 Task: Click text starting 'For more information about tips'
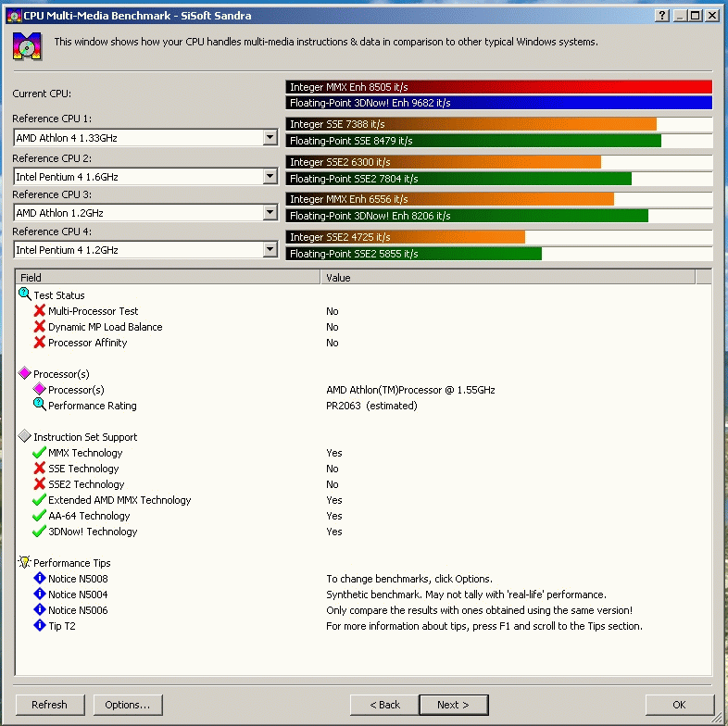484,626
